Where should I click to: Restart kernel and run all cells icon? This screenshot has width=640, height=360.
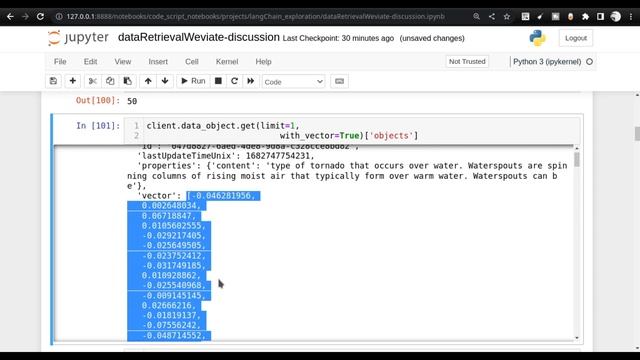click(x=251, y=81)
